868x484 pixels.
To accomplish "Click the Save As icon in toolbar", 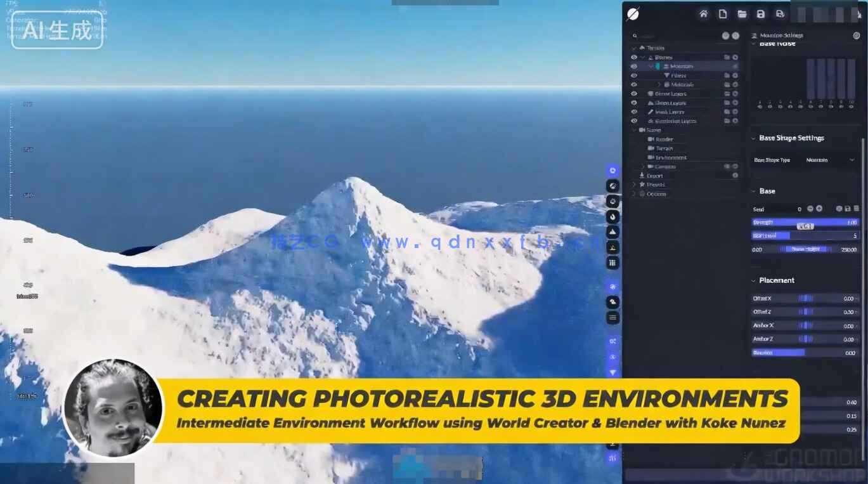I will (x=780, y=14).
